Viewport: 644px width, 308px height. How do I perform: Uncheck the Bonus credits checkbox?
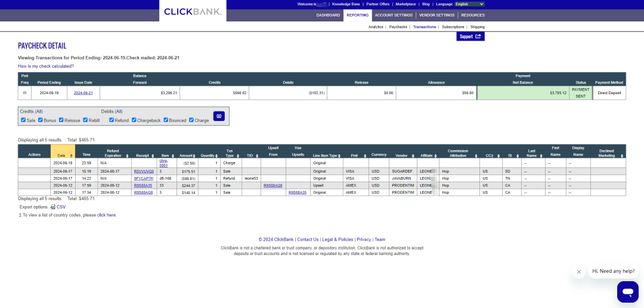pyautogui.click(x=41, y=120)
